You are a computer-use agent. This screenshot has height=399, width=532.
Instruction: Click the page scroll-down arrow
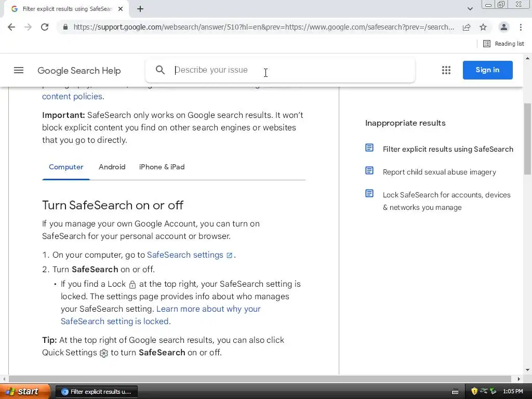(527, 370)
